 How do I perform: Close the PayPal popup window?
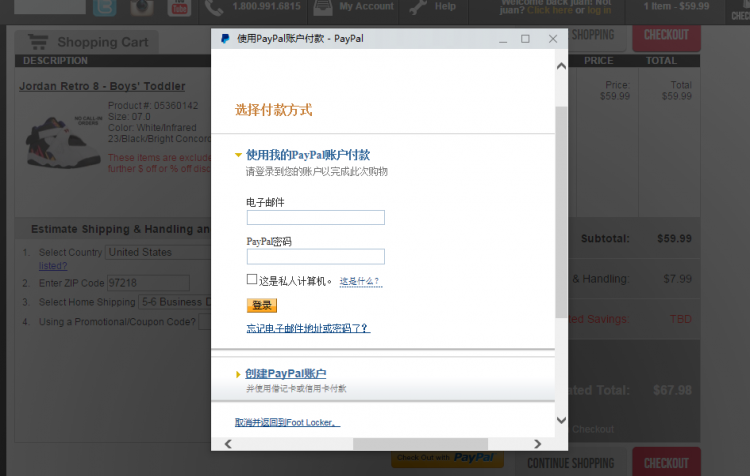[553, 39]
